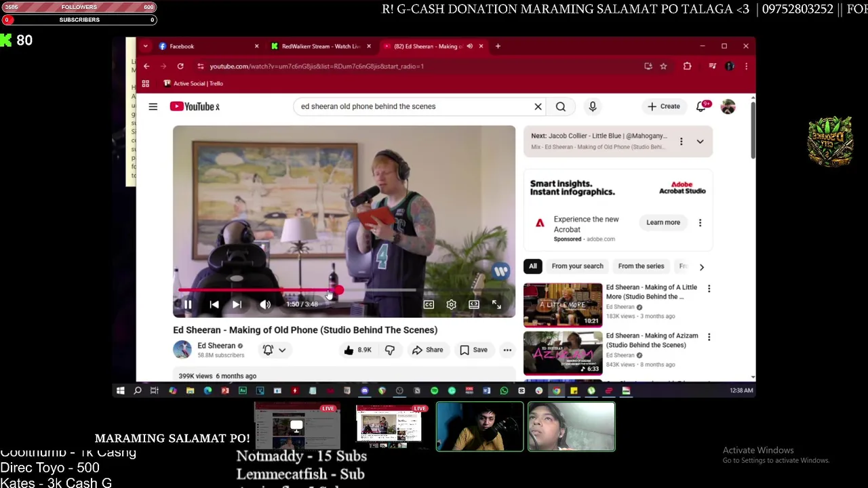This screenshot has height=488, width=868.
Task: Open the Active Social Trello bookmark
Action: (x=193, y=83)
